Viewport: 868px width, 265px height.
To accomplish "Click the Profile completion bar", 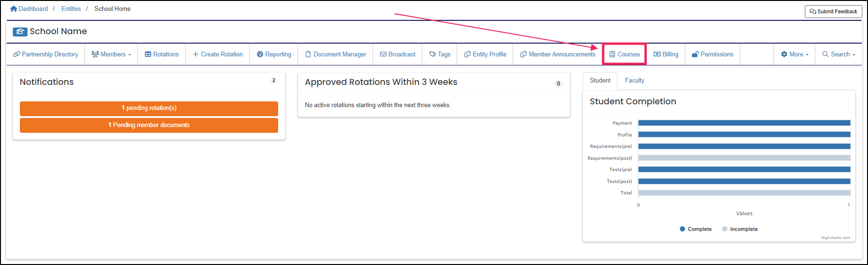I will (x=744, y=135).
